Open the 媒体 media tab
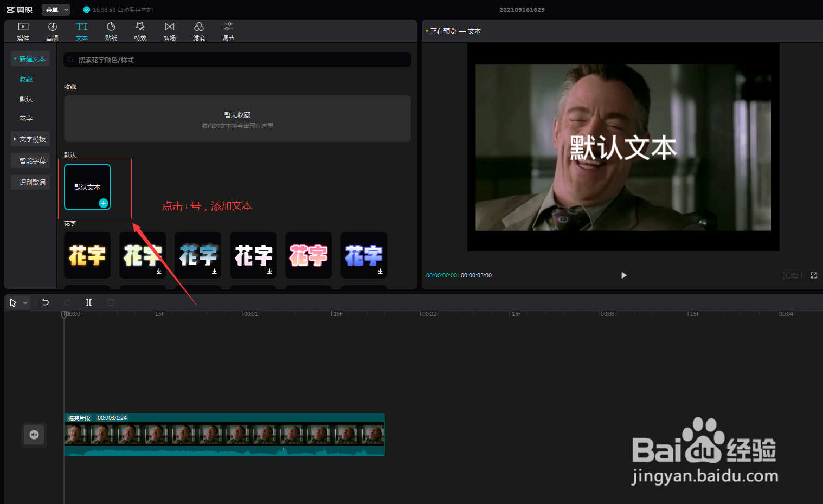The height and width of the screenshot is (504, 823). point(23,31)
